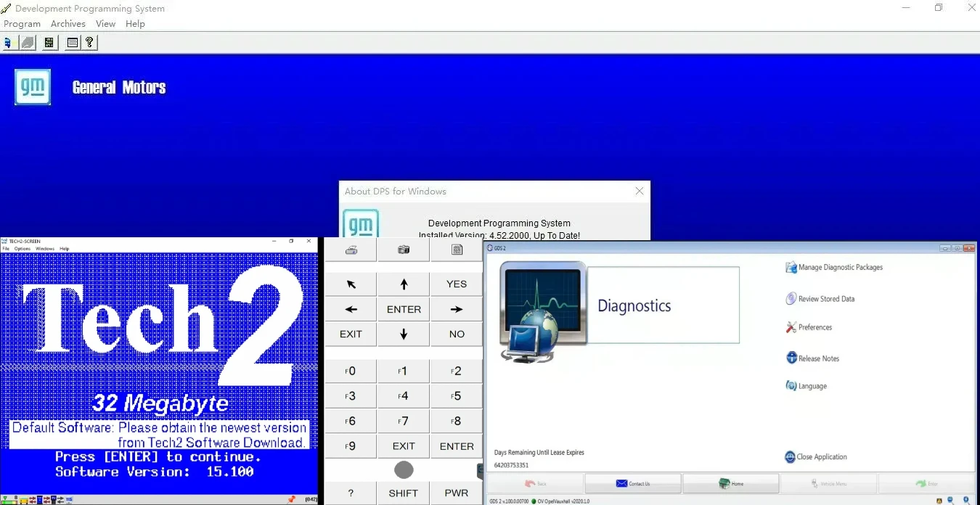
Task: Click the F8 function key
Action: 457,422
